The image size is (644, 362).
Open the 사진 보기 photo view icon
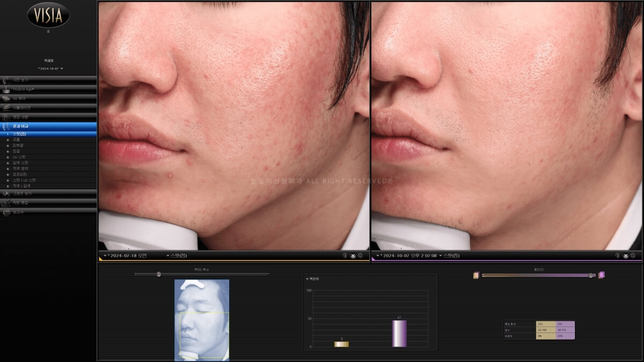(6, 79)
